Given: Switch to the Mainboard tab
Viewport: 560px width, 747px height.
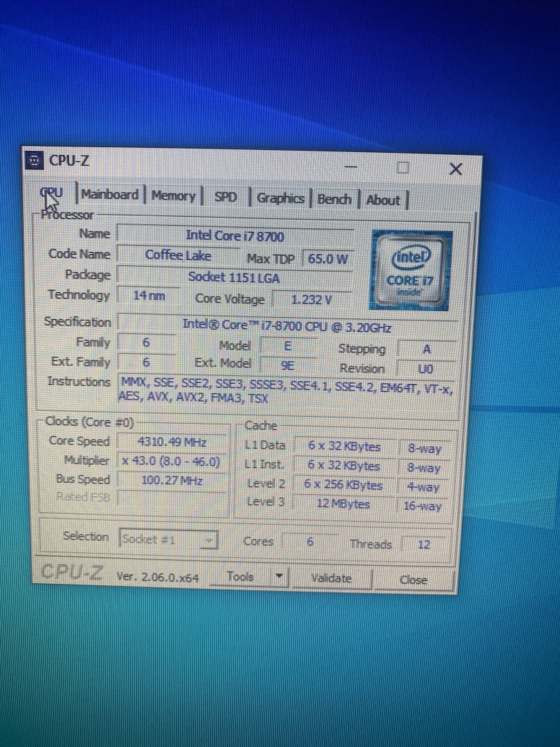Looking at the screenshot, I should (x=109, y=194).
